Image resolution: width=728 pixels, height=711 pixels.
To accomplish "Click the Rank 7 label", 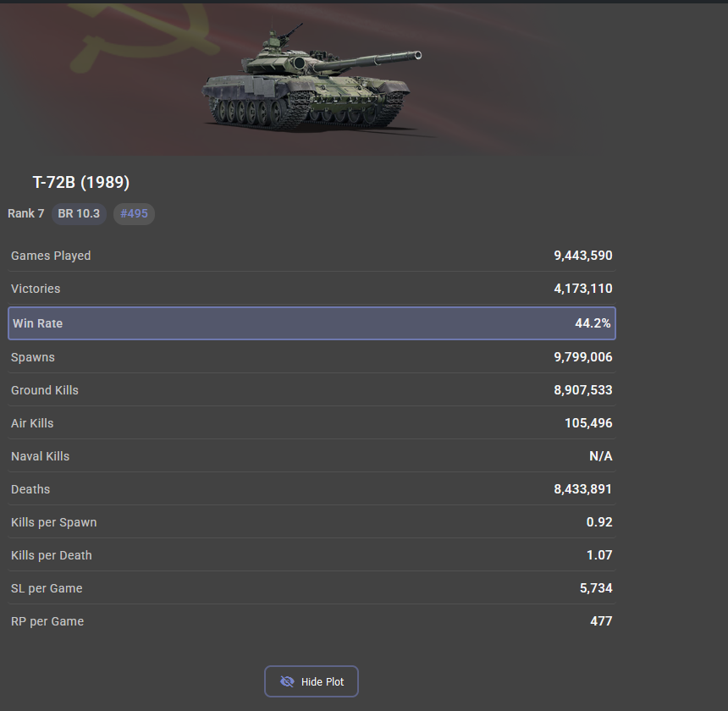I will tap(26, 213).
